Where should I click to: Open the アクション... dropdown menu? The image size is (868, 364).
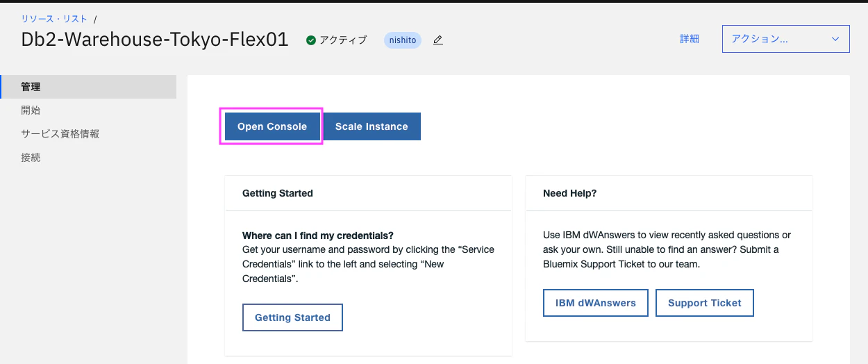click(x=785, y=39)
